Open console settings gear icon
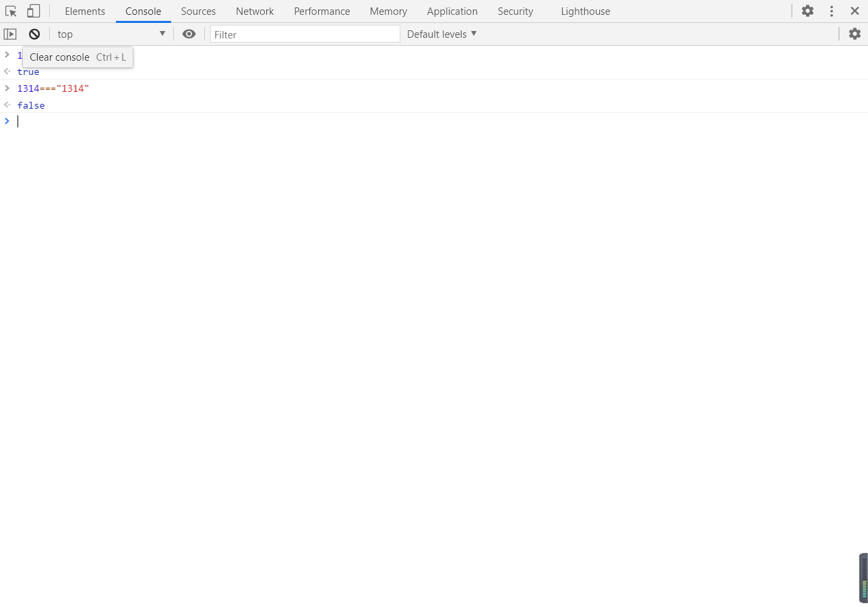Viewport: 868px width, 607px height. 855,34
